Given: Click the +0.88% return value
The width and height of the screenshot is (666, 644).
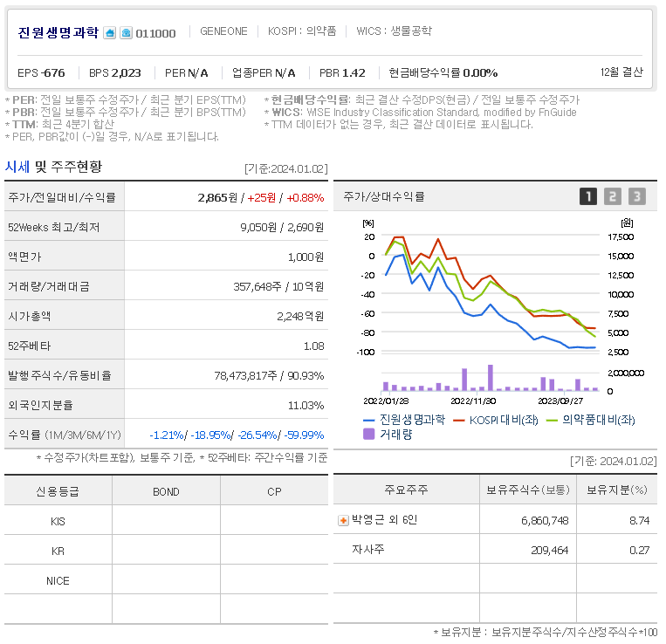Looking at the screenshot, I should coord(306,198).
